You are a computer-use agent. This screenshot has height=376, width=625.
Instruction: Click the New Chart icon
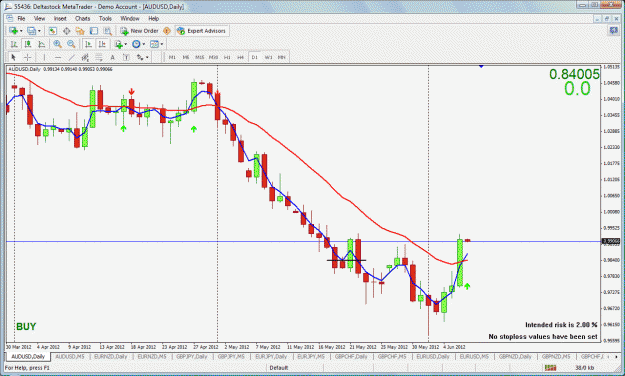(x=13, y=31)
